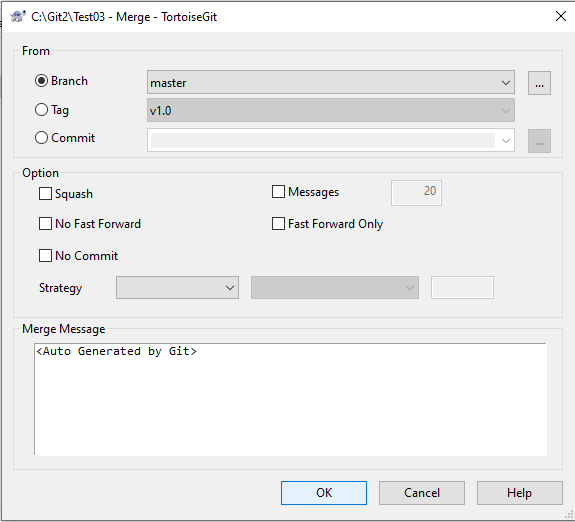This screenshot has height=522, width=575.
Task: Check the No Fast Forward option
Action: 45,224
